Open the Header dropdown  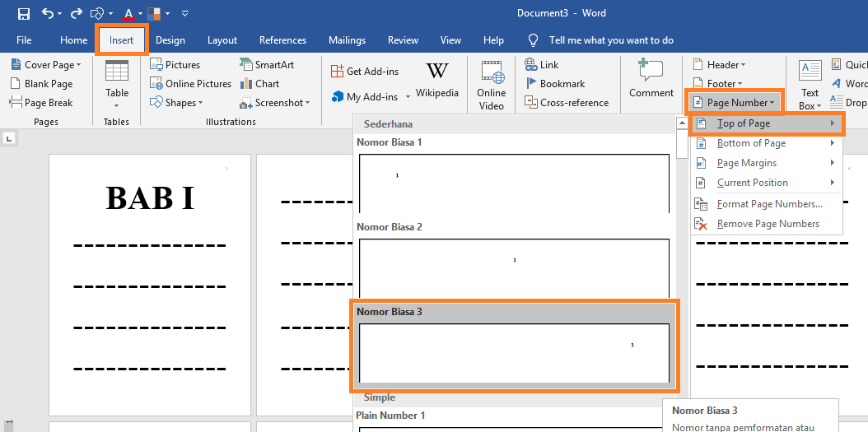[719, 65]
